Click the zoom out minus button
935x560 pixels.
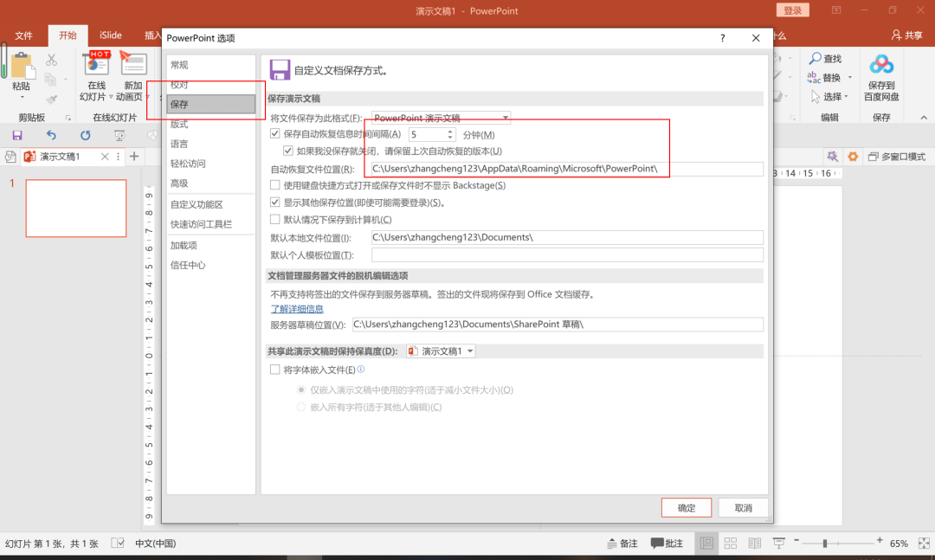(x=796, y=540)
